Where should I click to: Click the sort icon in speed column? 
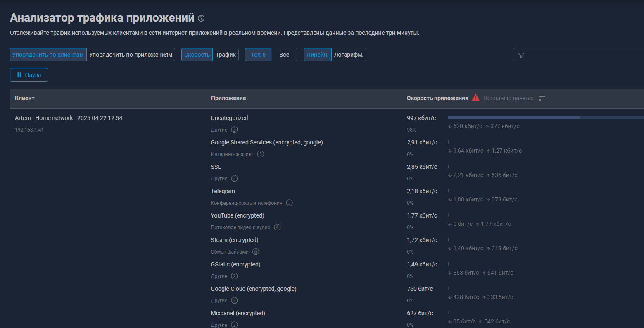(542, 98)
